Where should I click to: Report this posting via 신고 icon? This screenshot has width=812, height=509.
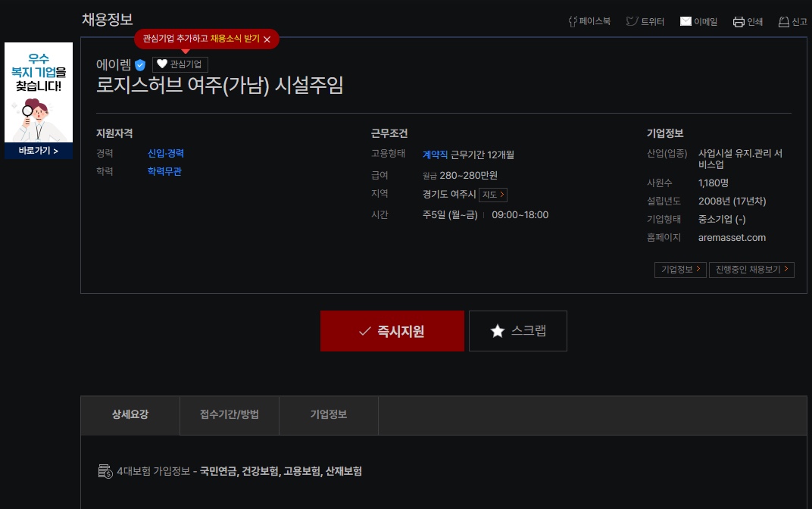click(793, 22)
